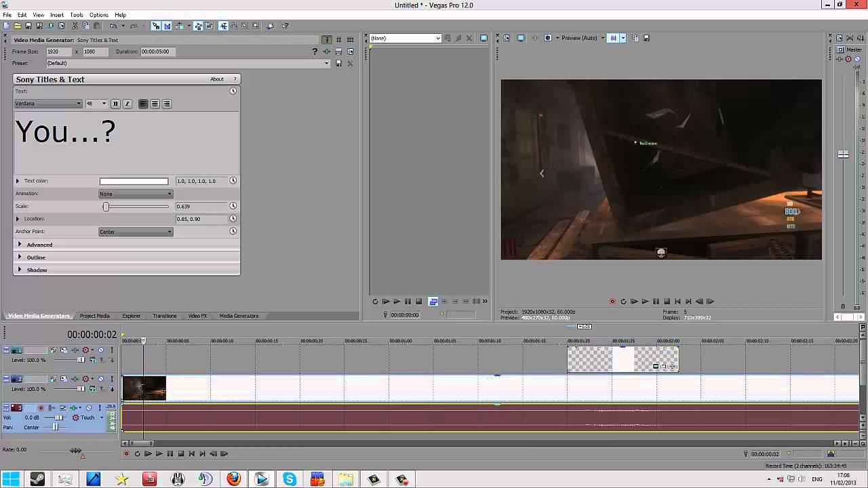868x488 pixels.
Task: Switch to the Transitions tab
Action: pos(164,316)
